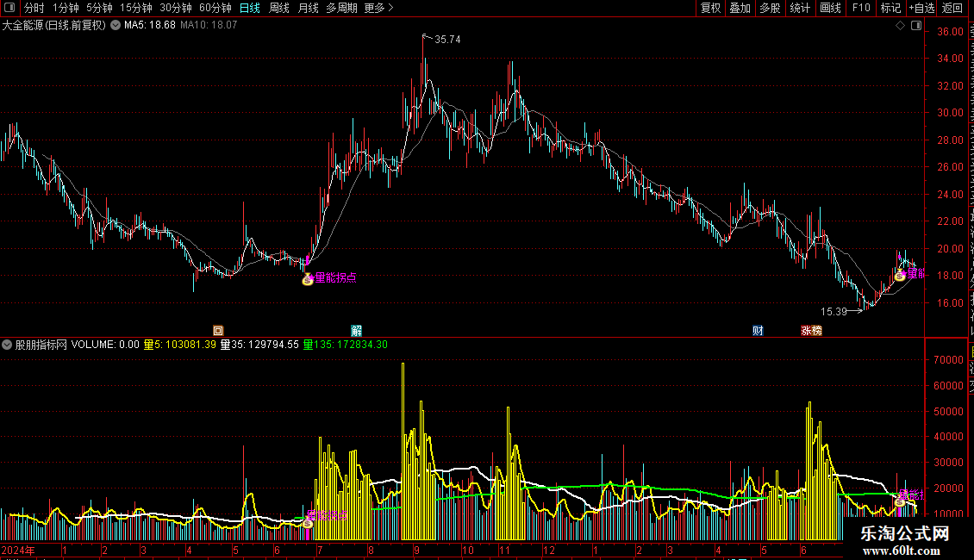Screen dimensions: 974x560
Task: Click the 返回 back button
Action: [952, 8]
